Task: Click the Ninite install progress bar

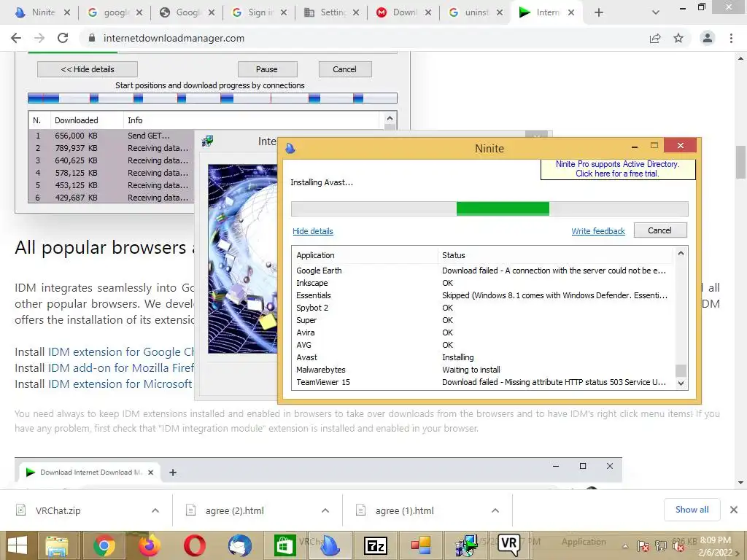Action: [x=489, y=209]
